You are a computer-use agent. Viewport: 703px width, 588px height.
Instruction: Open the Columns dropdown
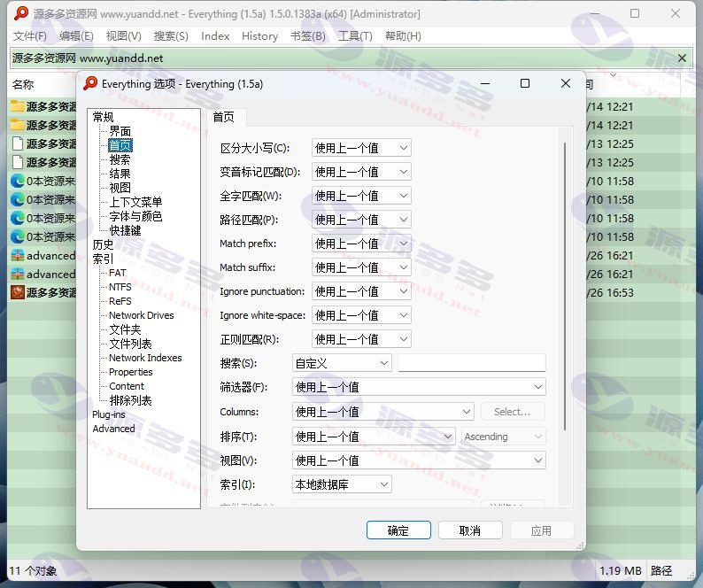382,412
